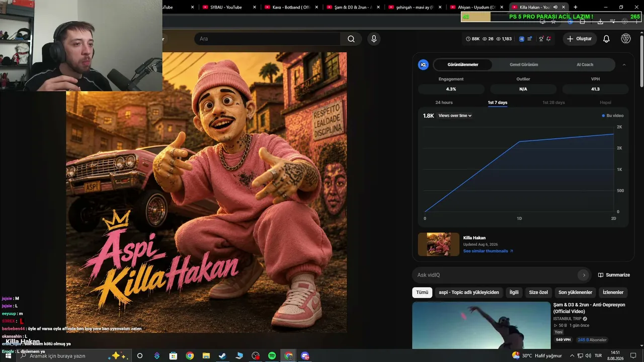Select the 24 hours time range
Viewport: 644px width, 362px height.
tap(444, 103)
